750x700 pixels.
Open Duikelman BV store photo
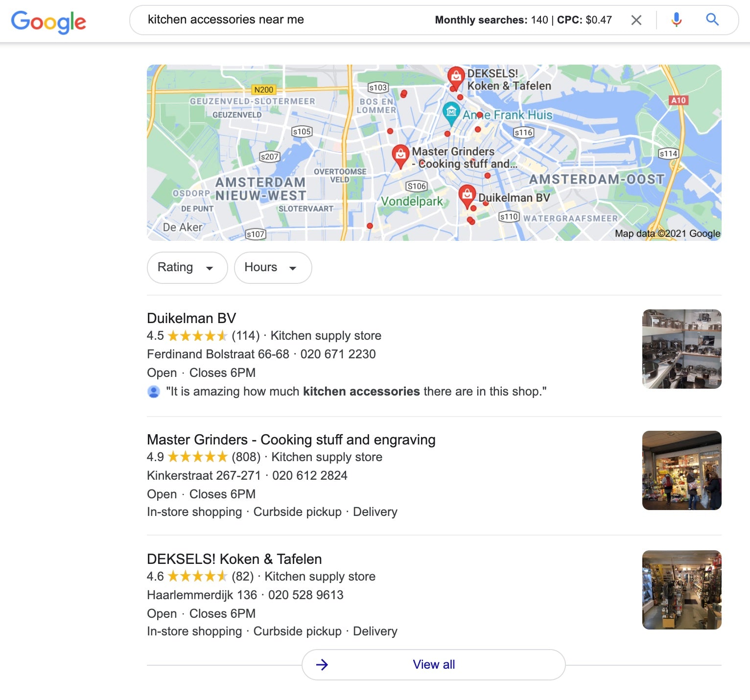click(681, 349)
